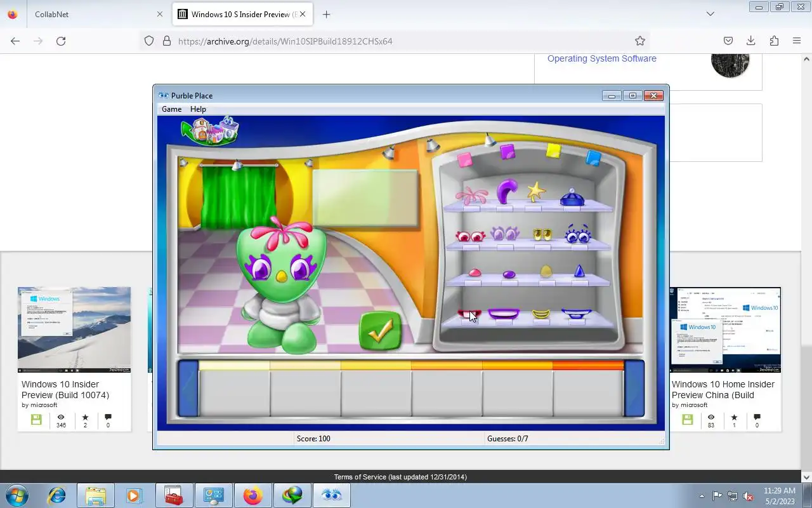Open the Firefox downloads panel

[x=751, y=41]
